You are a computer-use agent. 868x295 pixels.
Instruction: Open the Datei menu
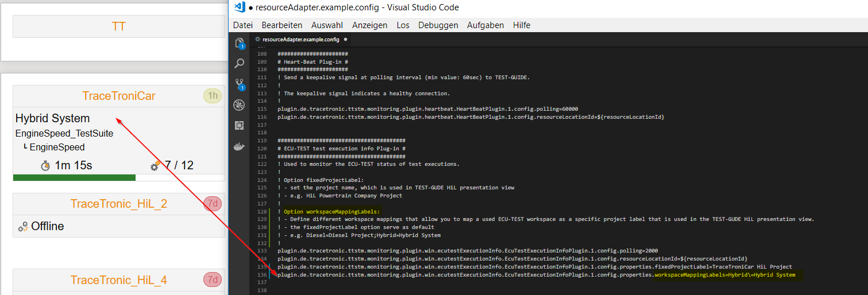click(243, 25)
